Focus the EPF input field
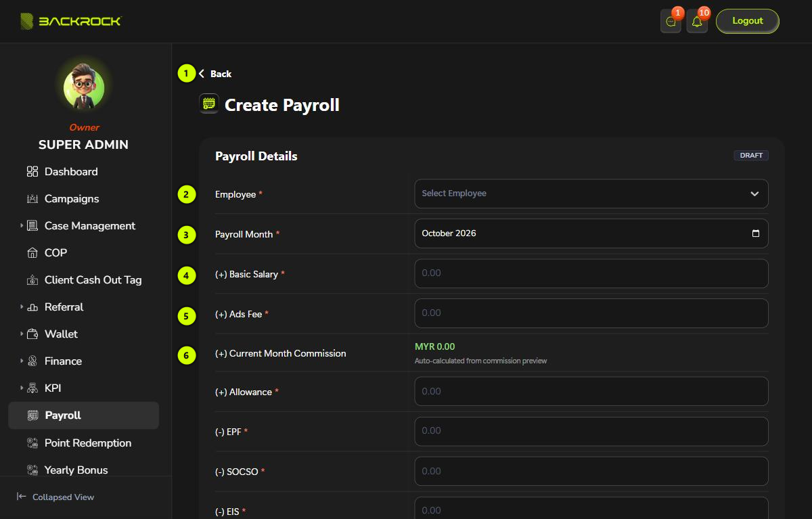 (591, 431)
